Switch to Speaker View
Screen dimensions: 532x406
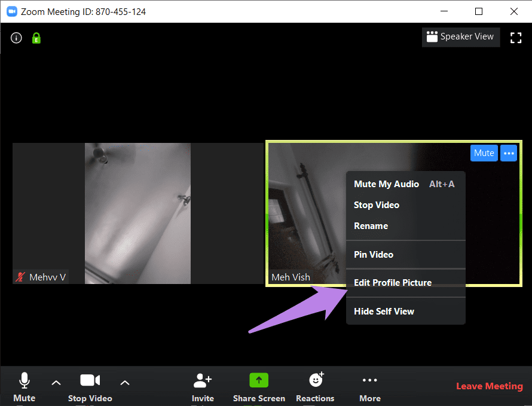click(460, 37)
